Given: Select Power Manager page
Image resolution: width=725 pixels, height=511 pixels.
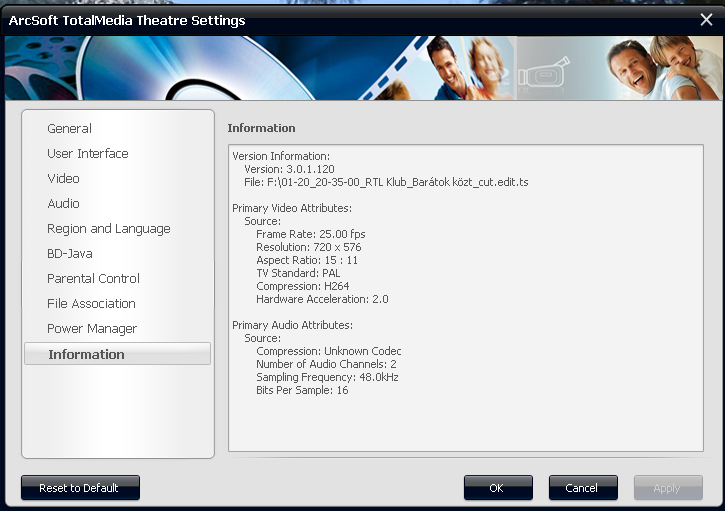Looking at the screenshot, I should [92, 329].
